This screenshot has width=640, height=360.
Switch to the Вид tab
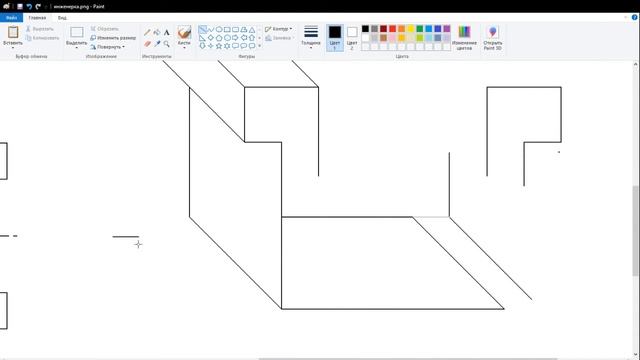point(62,18)
